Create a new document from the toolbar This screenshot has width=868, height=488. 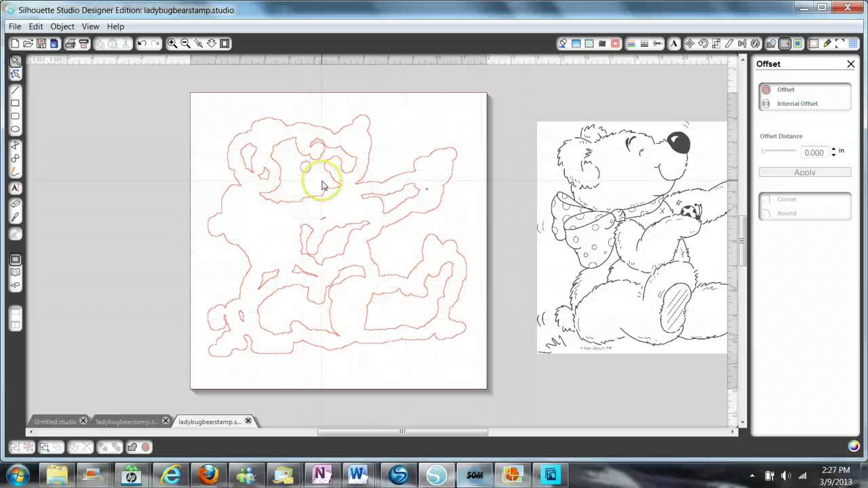tap(15, 43)
